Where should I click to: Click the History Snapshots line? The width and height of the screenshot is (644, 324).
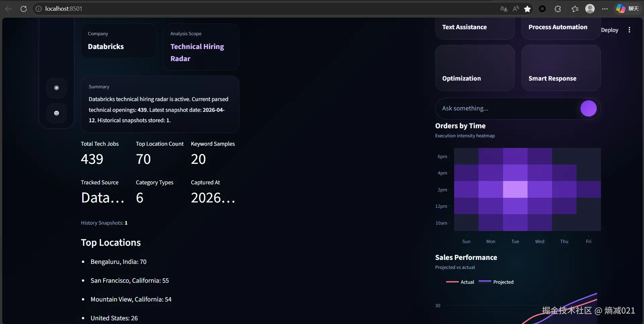(104, 223)
